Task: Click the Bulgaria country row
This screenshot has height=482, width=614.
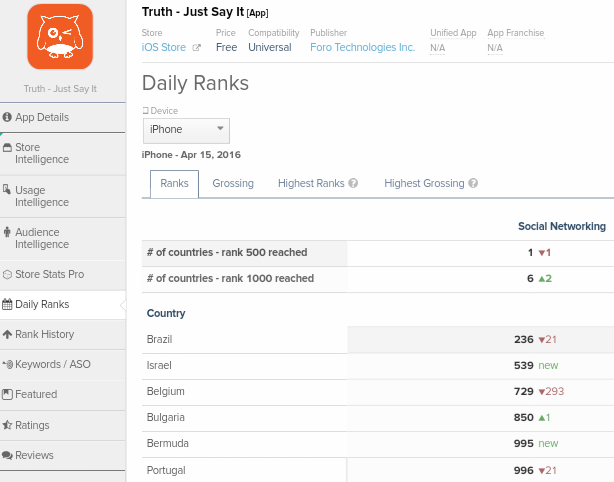Action: click(x=378, y=417)
